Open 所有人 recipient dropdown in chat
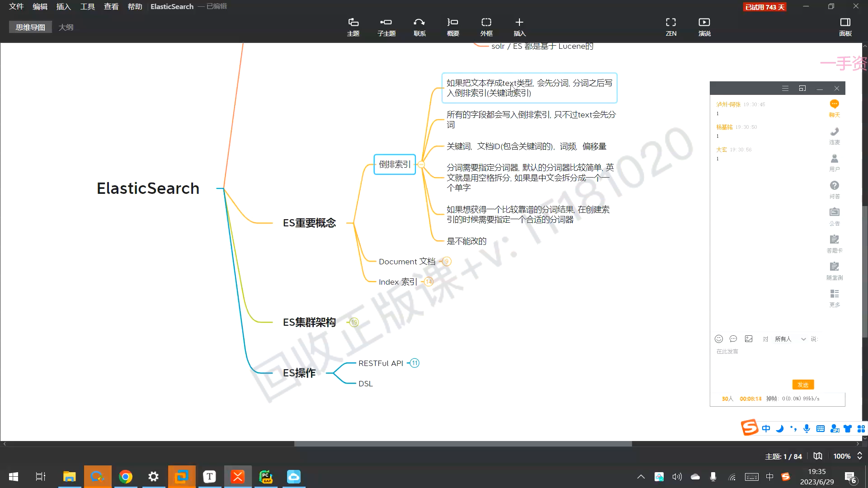 [x=789, y=339]
